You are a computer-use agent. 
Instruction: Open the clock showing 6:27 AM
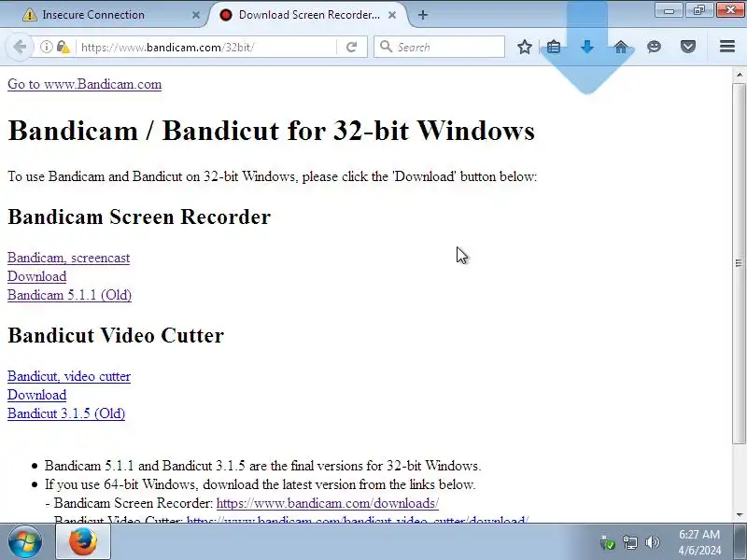699,542
